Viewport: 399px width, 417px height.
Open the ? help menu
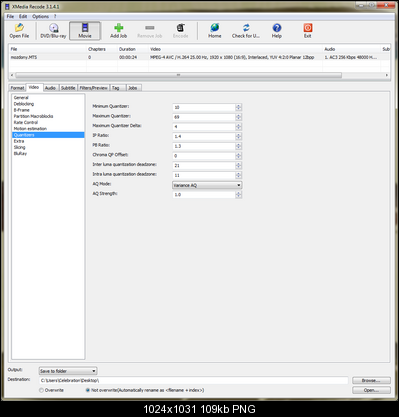pos(55,16)
